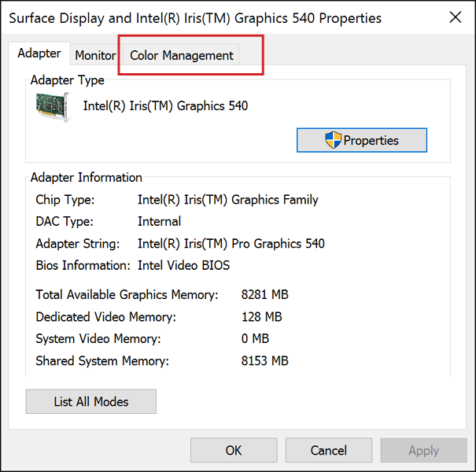
Task: Click the 'Intel(R) Iris(TM) Graphics 540' adapter name
Action: [x=165, y=106]
